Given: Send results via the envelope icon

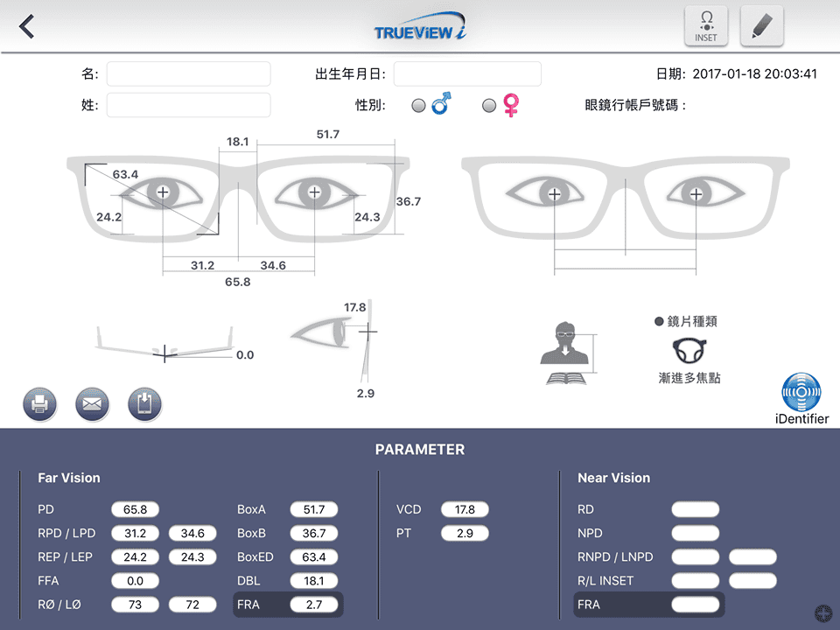Looking at the screenshot, I should [92, 404].
